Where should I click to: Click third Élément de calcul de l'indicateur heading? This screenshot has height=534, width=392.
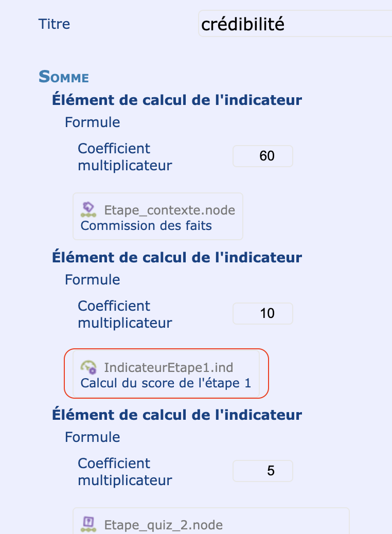point(177,415)
